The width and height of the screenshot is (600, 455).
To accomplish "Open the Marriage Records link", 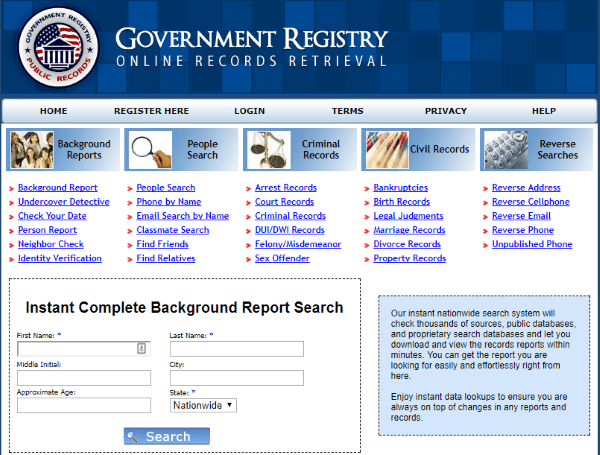I will [409, 230].
